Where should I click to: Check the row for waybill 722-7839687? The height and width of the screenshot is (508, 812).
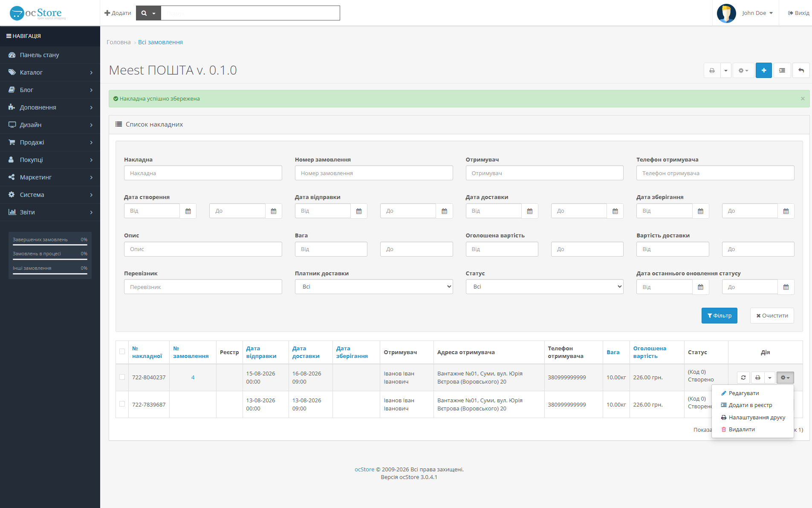click(x=122, y=404)
